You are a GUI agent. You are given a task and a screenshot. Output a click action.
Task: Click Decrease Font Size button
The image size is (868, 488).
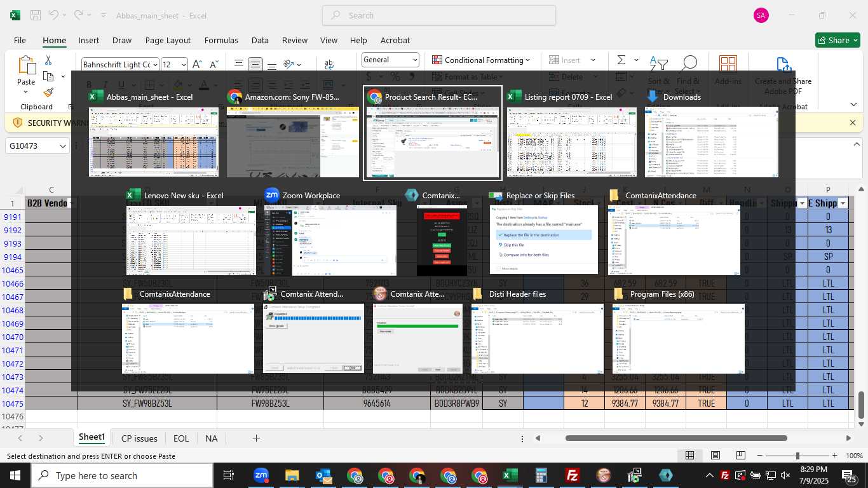click(214, 64)
